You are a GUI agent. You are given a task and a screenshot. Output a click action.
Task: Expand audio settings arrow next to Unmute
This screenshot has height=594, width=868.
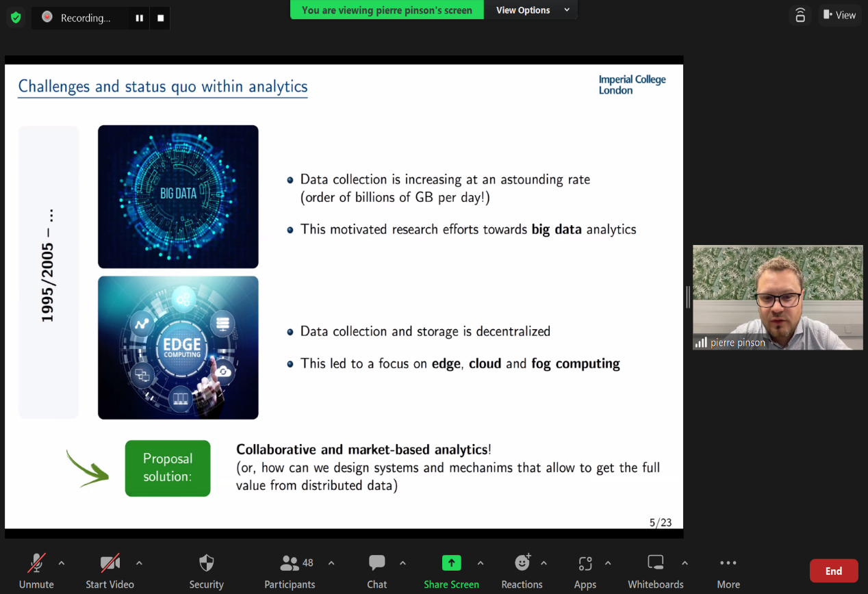62,563
